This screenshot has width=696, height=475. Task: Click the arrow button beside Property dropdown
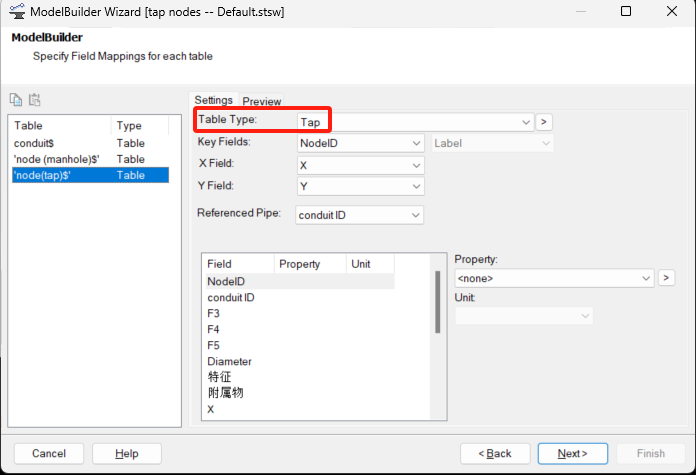point(666,277)
